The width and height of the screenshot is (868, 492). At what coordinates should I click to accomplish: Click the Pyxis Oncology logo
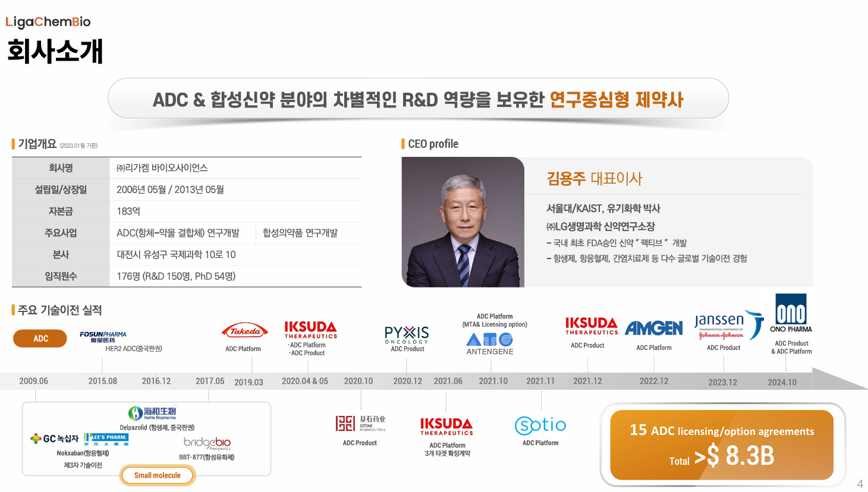click(x=407, y=335)
